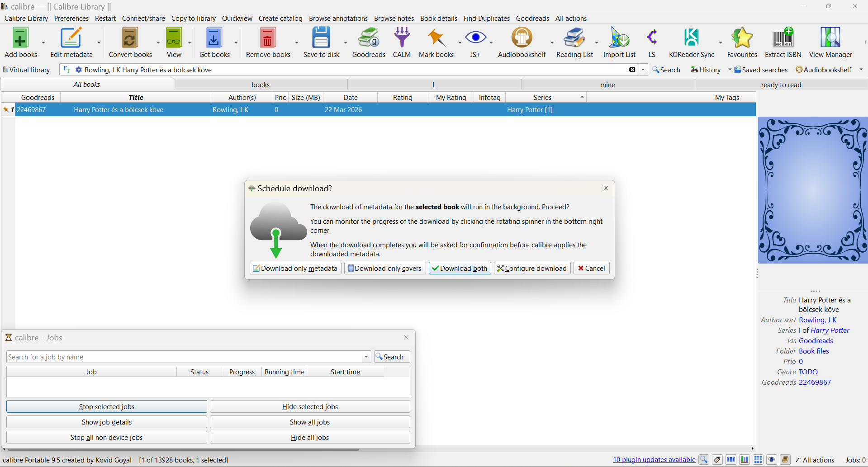Expand the Add books dropdown arrow

point(43,42)
